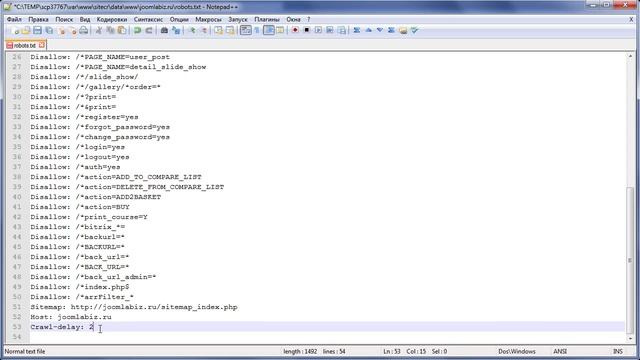Click the Save All toolbar icon
Screen dimensions: 640x360
coord(49,31)
